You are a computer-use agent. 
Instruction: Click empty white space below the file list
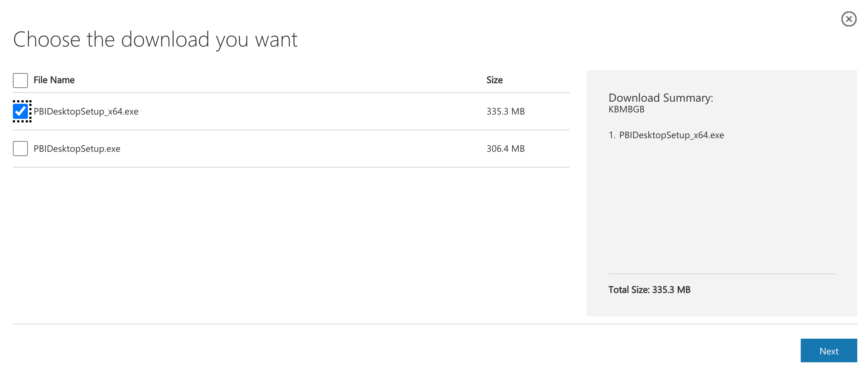point(286,243)
